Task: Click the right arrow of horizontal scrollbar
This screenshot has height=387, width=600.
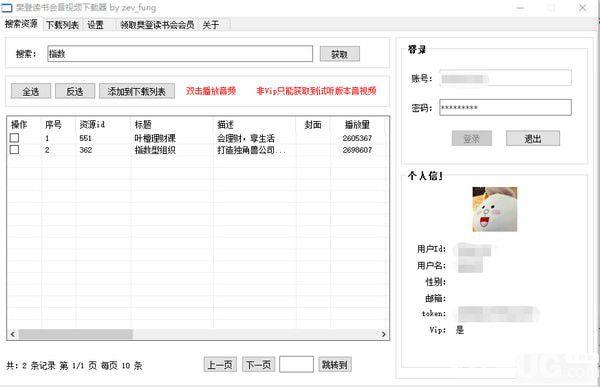Action: point(383,334)
